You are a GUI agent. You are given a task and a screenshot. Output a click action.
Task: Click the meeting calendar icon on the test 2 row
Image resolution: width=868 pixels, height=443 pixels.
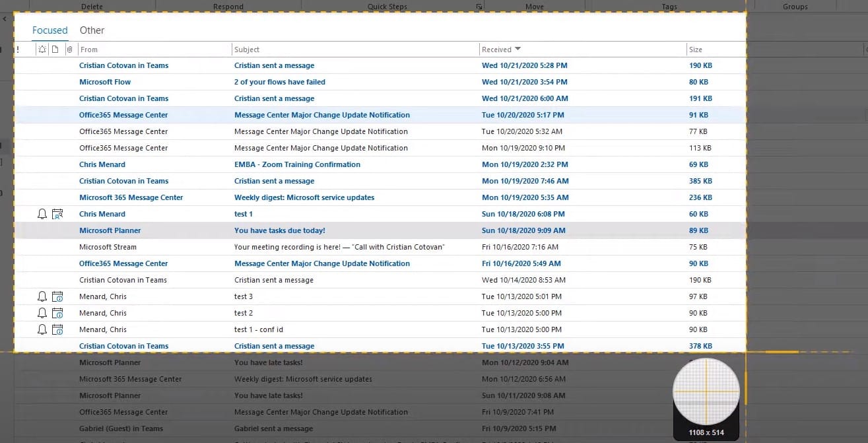point(57,313)
